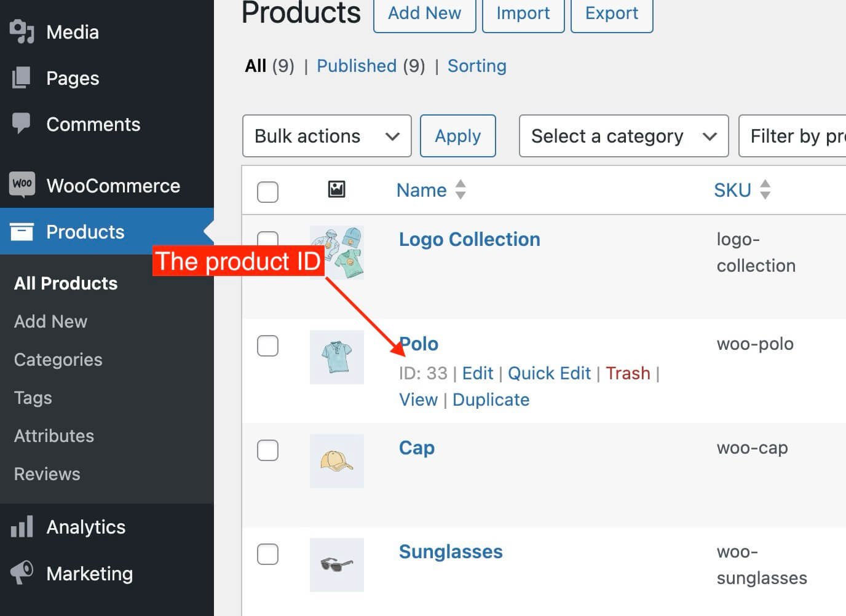Open the Reviews submenu item
The width and height of the screenshot is (846, 616).
[47, 473]
